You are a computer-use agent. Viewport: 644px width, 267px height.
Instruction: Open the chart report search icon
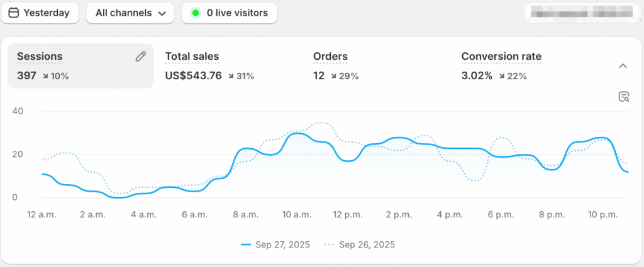point(623,96)
